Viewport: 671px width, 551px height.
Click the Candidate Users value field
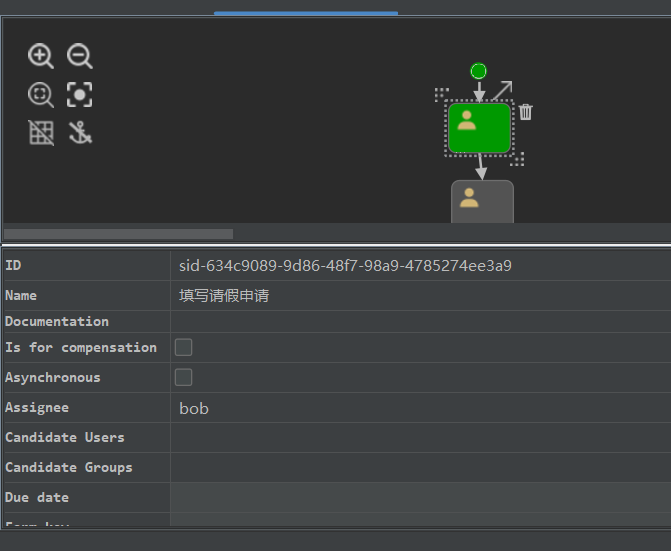[x=420, y=438]
